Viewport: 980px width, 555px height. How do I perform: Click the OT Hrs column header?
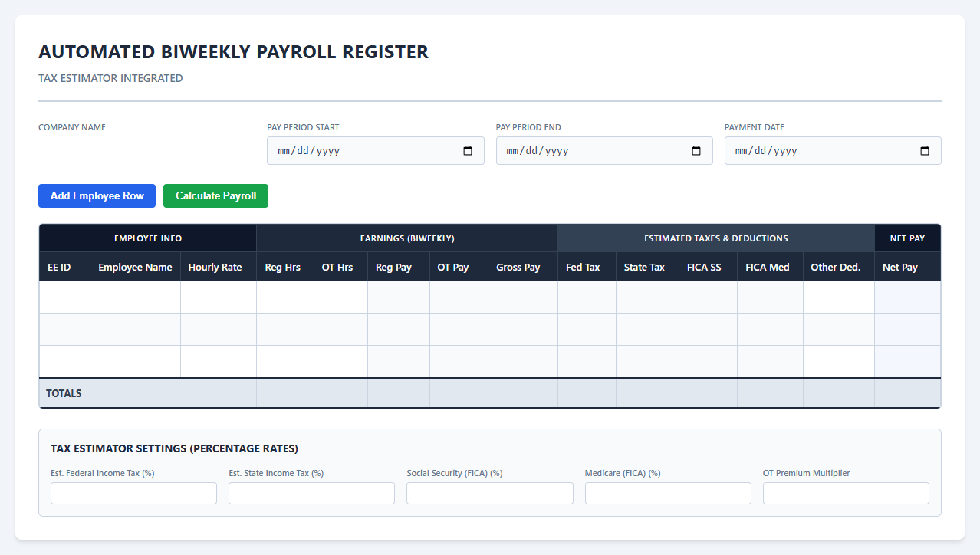click(341, 267)
